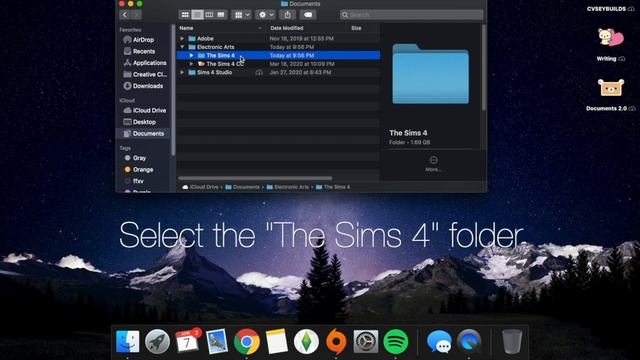Screen dimensions: 640x360
Task: Open Messages from the Dock
Action: 439,341
